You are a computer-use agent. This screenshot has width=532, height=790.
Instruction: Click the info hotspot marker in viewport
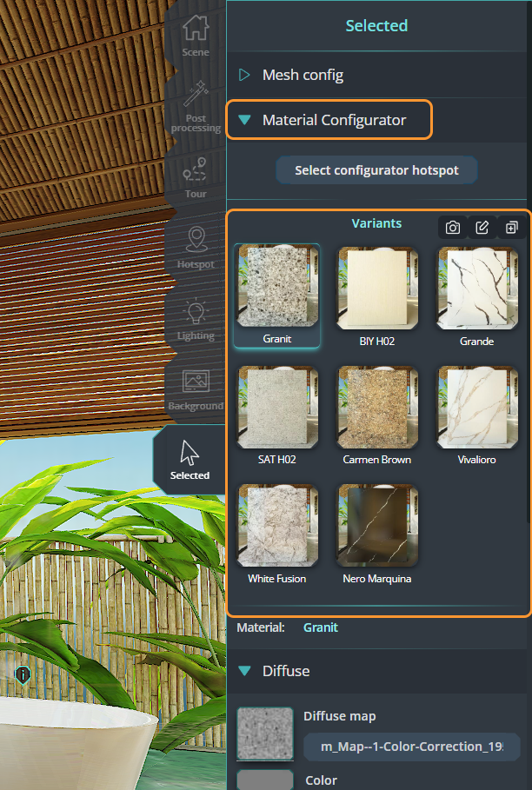23,674
